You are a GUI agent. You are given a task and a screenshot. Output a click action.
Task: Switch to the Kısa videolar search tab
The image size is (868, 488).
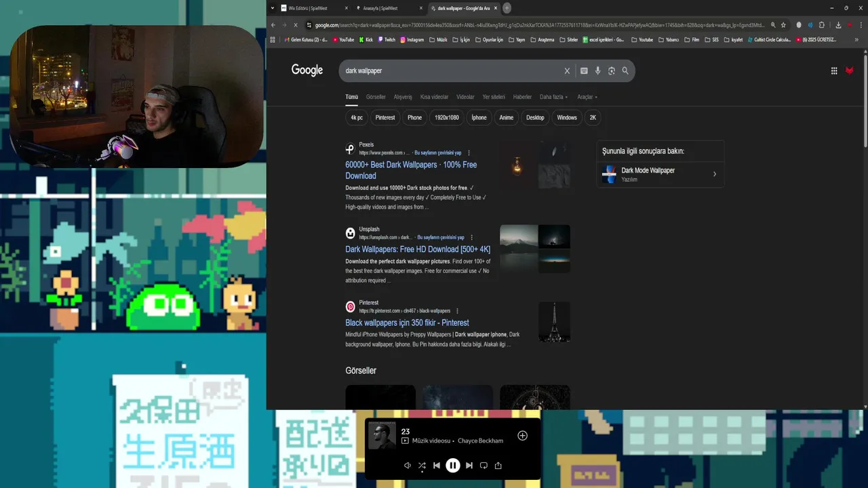coord(434,97)
